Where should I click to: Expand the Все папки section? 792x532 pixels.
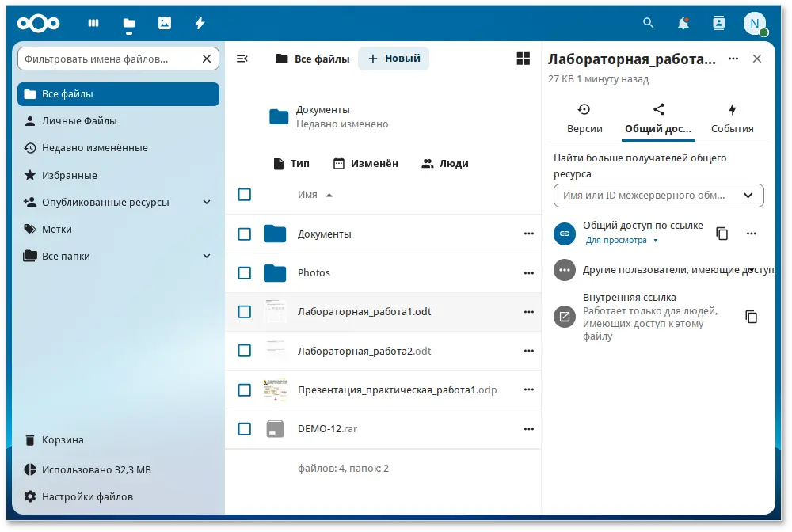click(x=207, y=256)
